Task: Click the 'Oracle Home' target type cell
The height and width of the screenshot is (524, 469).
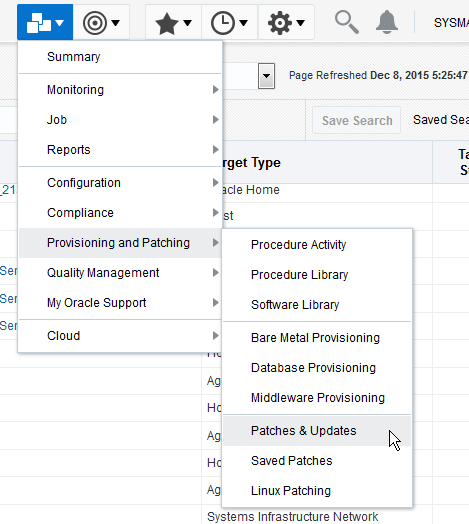Action: coord(251,190)
